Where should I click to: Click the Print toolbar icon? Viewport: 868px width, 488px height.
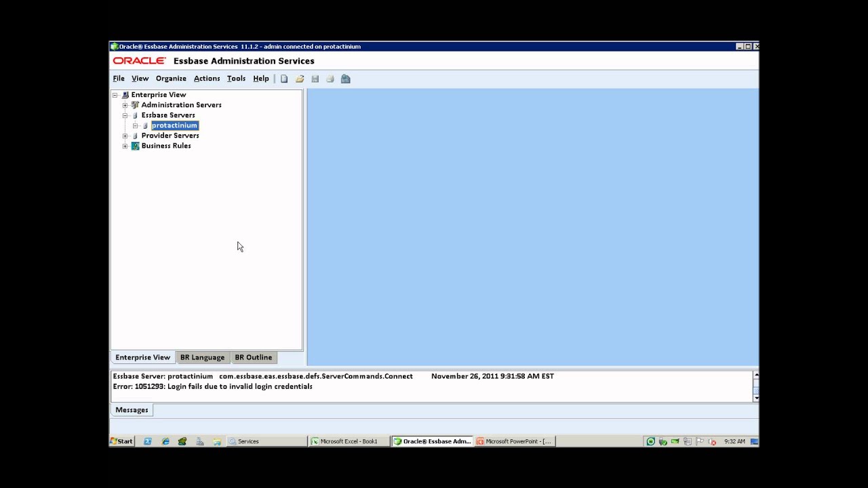[330, 79]
